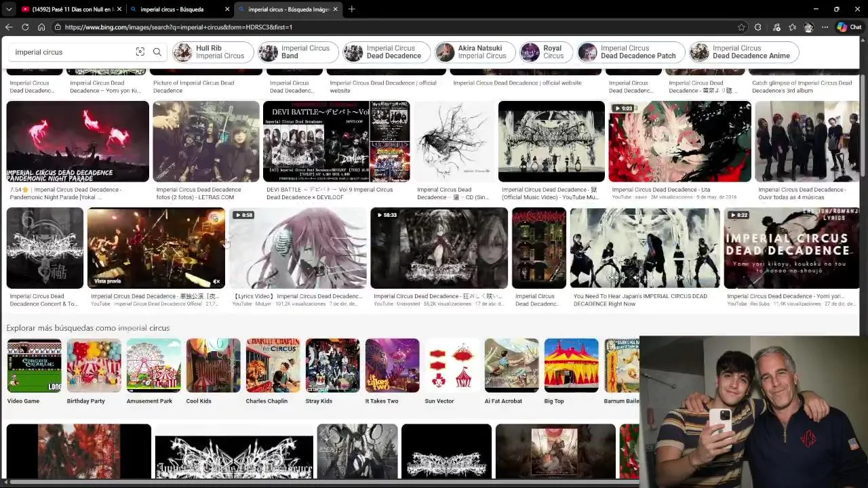Explore the 'Cool Kids' related search

[213, 372]
